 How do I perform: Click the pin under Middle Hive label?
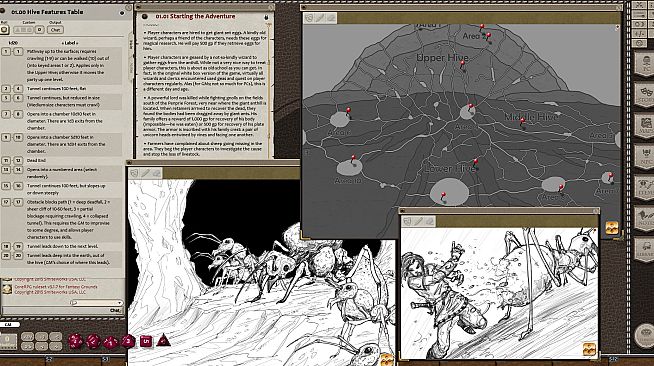coord(522,122)
